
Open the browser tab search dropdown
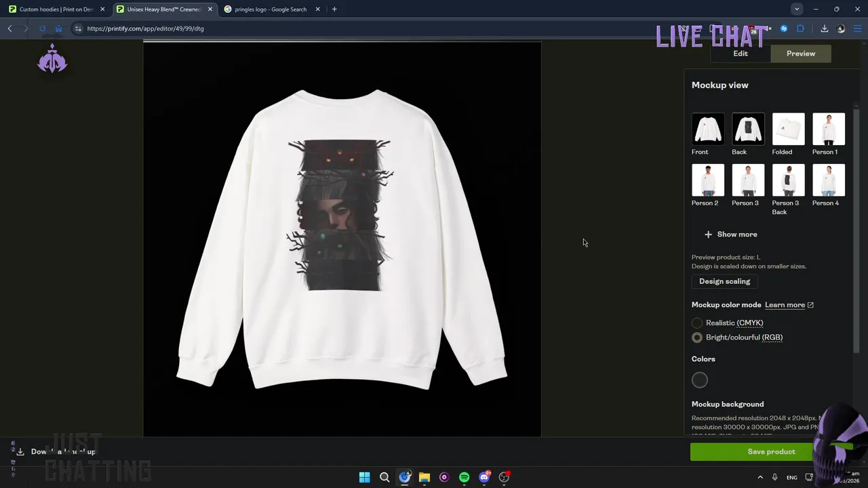coord(797,9)
